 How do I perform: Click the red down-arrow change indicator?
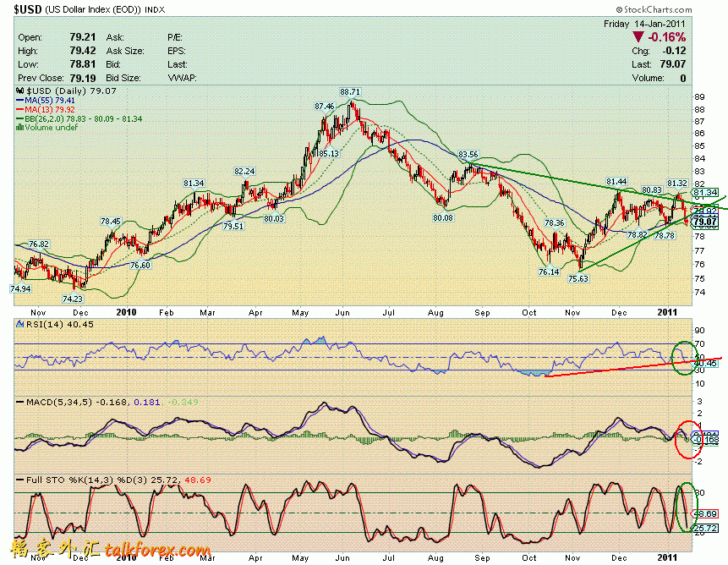click(638, 38)
